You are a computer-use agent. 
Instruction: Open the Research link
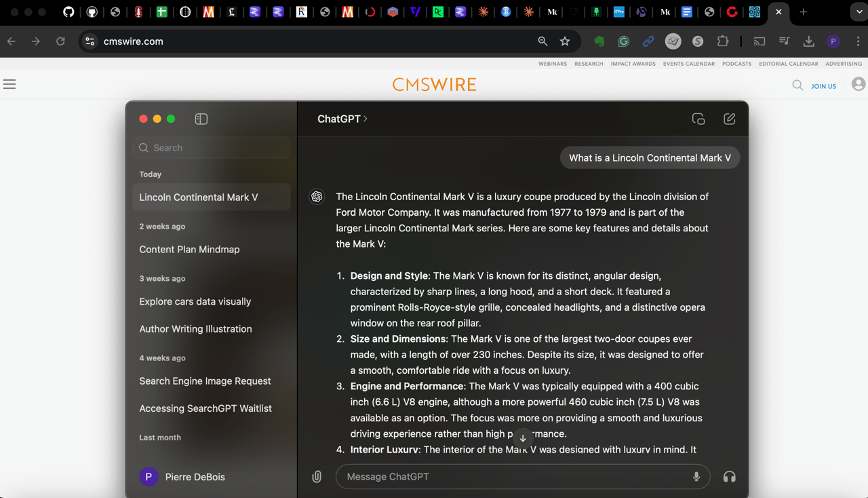coord(589,64)
